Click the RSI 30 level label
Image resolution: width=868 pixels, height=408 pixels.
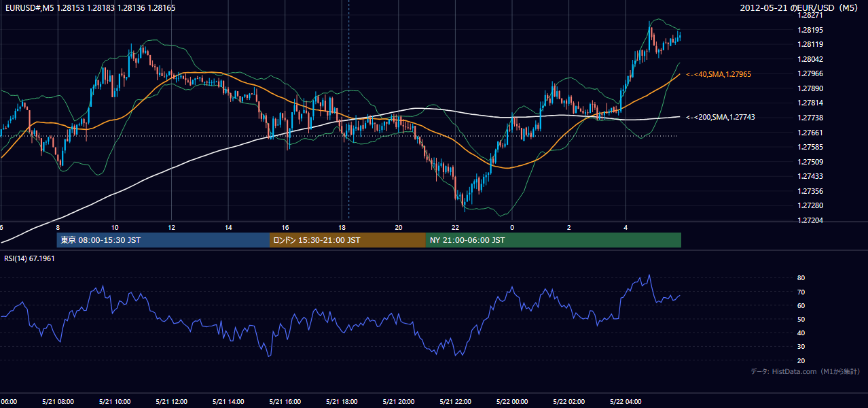click(x=801, y=347)
